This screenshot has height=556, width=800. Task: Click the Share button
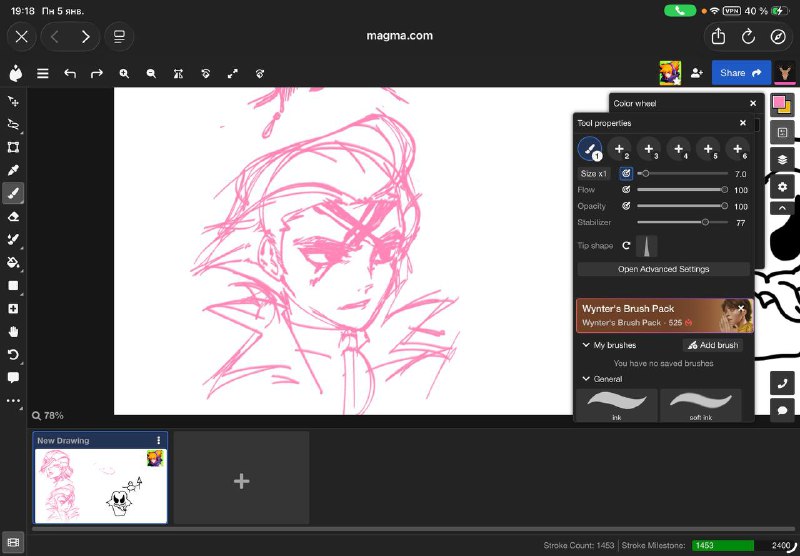pos(741,73)
